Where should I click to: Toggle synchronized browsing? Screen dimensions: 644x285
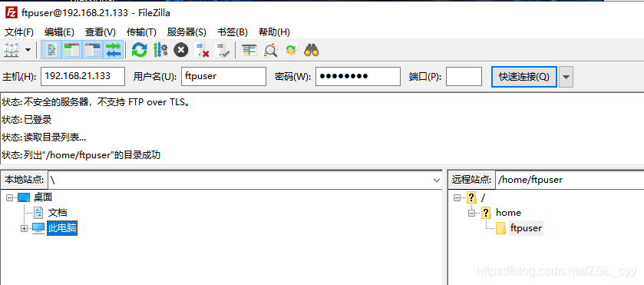coord(291,50)
